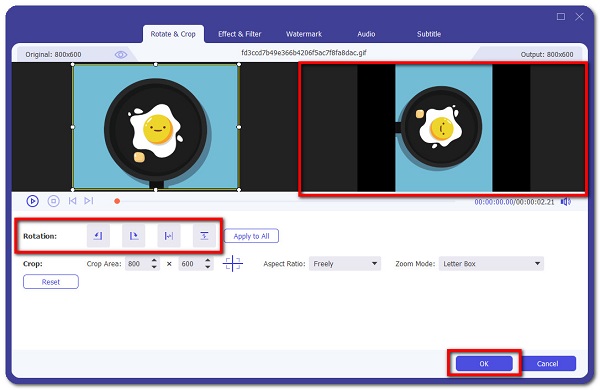Open the Effect & Filter tab
The height and width of the screenshot is (390, 600).
coord(240,34)
